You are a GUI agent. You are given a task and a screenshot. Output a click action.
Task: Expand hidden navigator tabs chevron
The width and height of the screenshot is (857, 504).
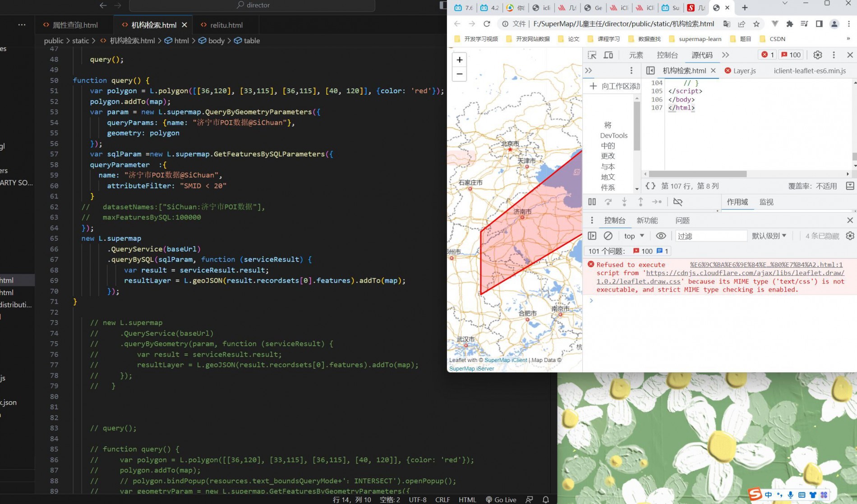click(x=589, y=70)
